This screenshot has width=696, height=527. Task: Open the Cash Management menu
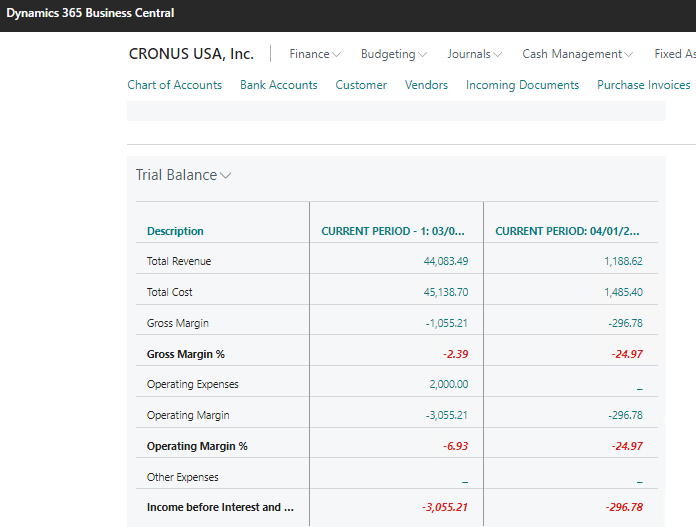coord(577,54)
